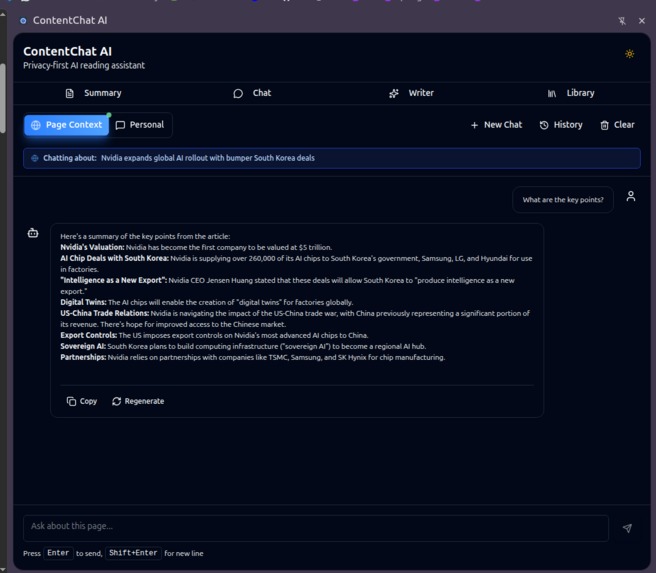The height and width of the screenshot is (573, 656).
Task: Click the Personal message icon
Action: (x=120, y=125)
